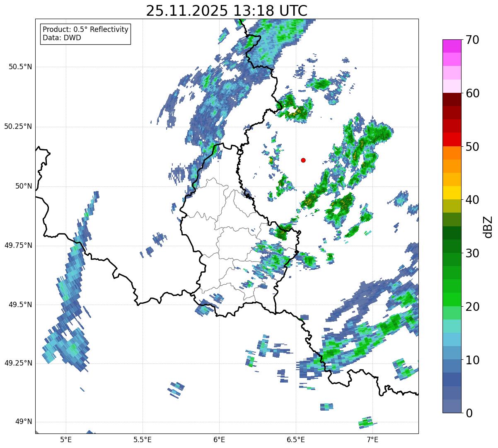Click the 20 tick label on colorbar
This screenshot has height=448, width=498.
[472, 307]
